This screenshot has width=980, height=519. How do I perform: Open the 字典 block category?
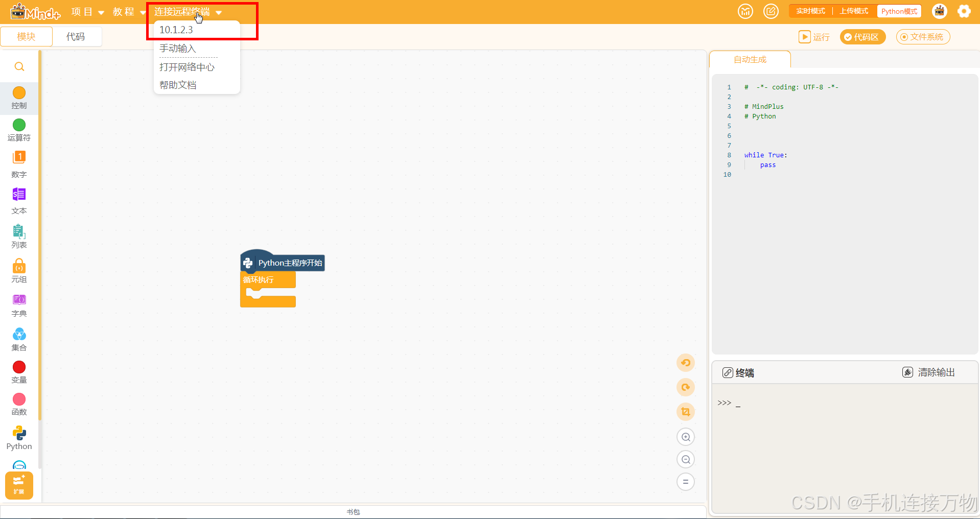click(x=19, y=305)
